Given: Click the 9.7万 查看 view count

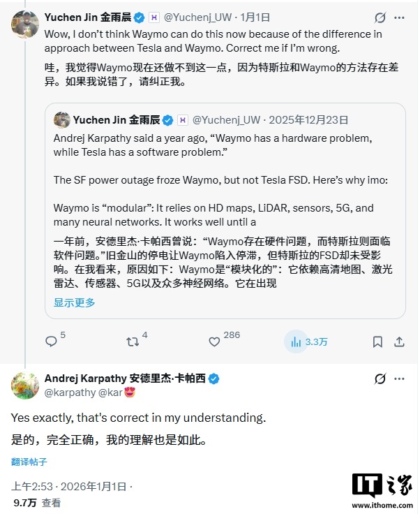Looking at the screenshot, I should tap(36, 502).
